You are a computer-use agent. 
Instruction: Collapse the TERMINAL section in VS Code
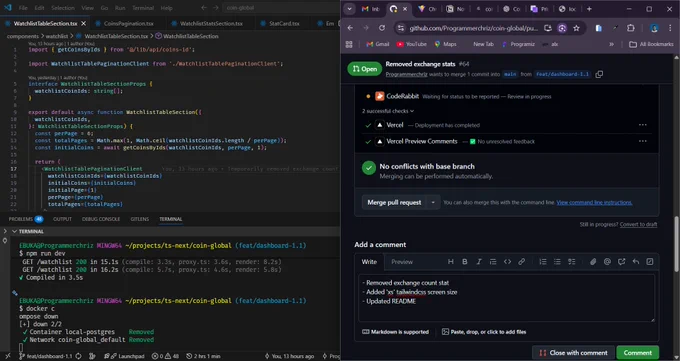[x=14, y=232]
